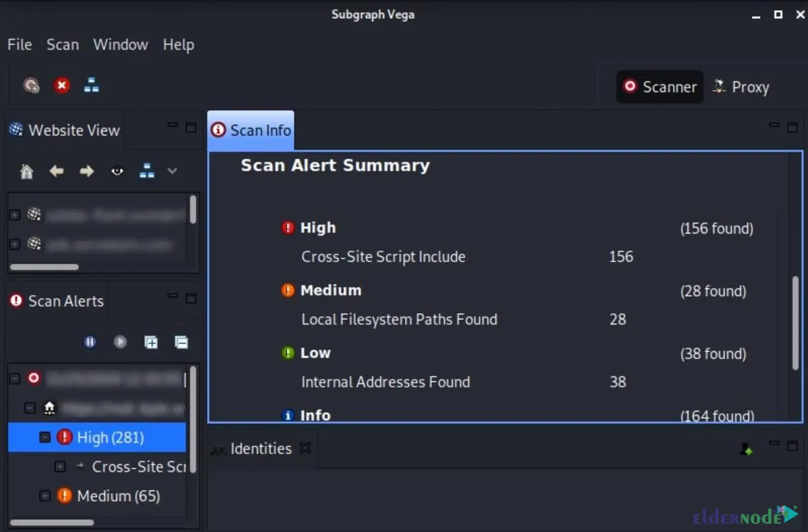808x532 pixels.
Task: Start a new scan from the toolbar
Action: click(x=31, y=86)
